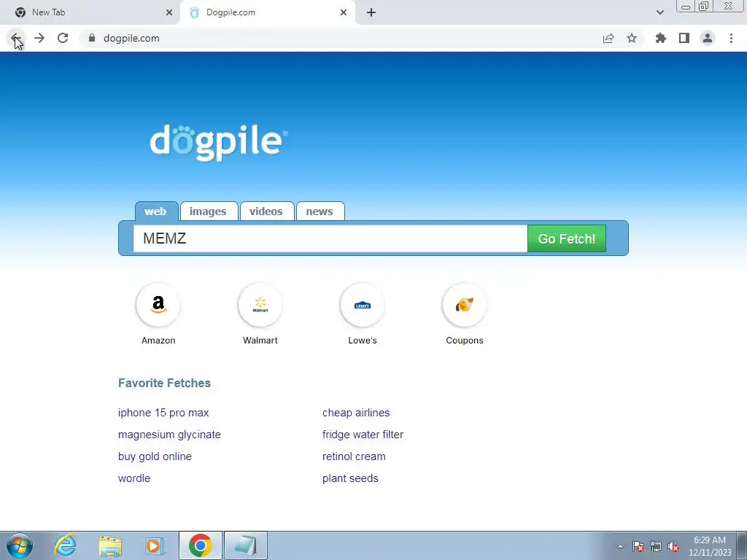Go back with the browser back arrow
The width and height of the screenshot is (747, 560).
click(x=16, y=38)
